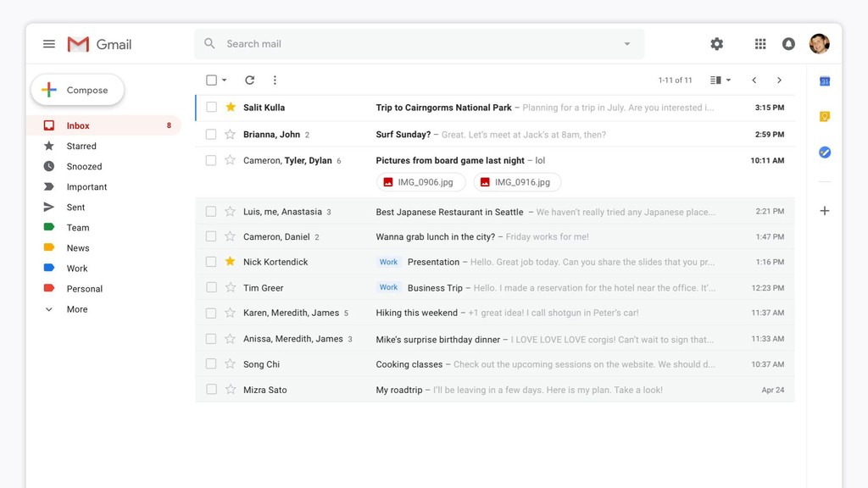The image size is (868, 488).
Task: Click Work label on Presentation email
Action: (x=388, y=262)
